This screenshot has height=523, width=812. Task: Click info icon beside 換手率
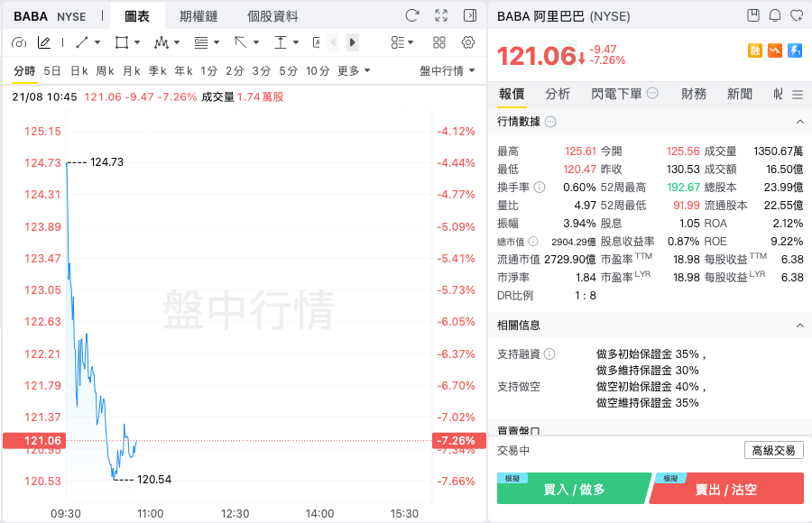[x=540, y=187]
